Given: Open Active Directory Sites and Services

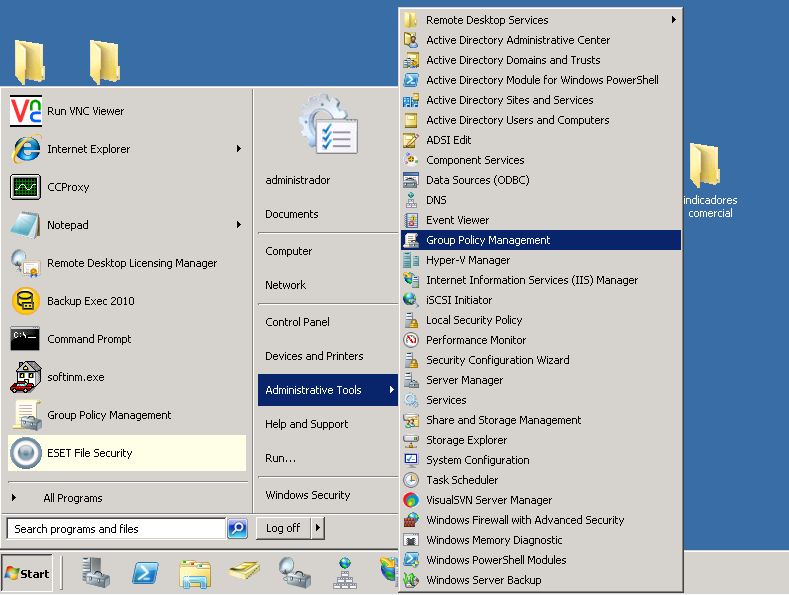Looking at the screenshot, I should [x=541, y=100].
